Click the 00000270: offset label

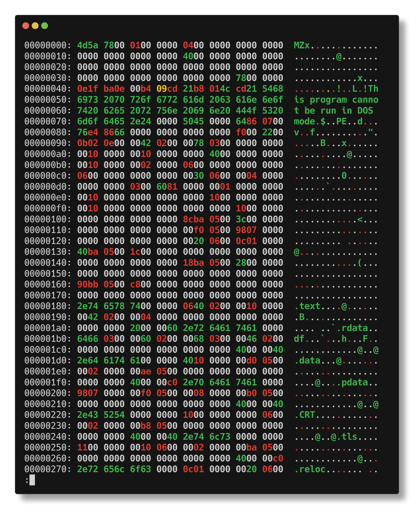[x=48, y=469]
